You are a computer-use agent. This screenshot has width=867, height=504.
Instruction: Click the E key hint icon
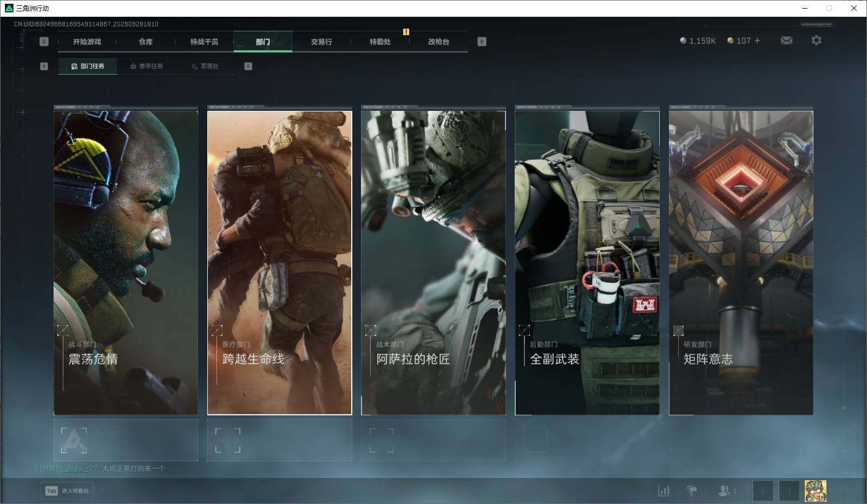point(482,42)
